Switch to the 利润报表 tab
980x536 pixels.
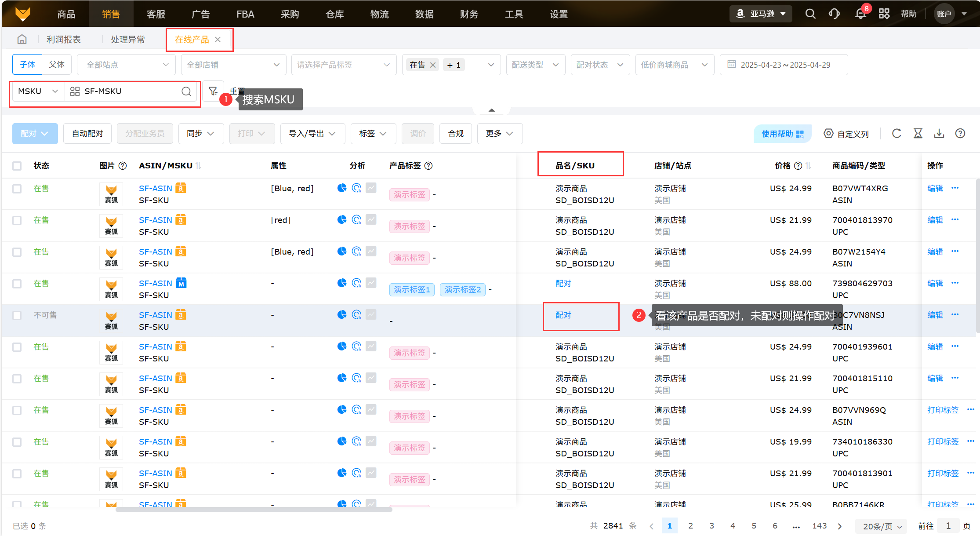(64, 40)
